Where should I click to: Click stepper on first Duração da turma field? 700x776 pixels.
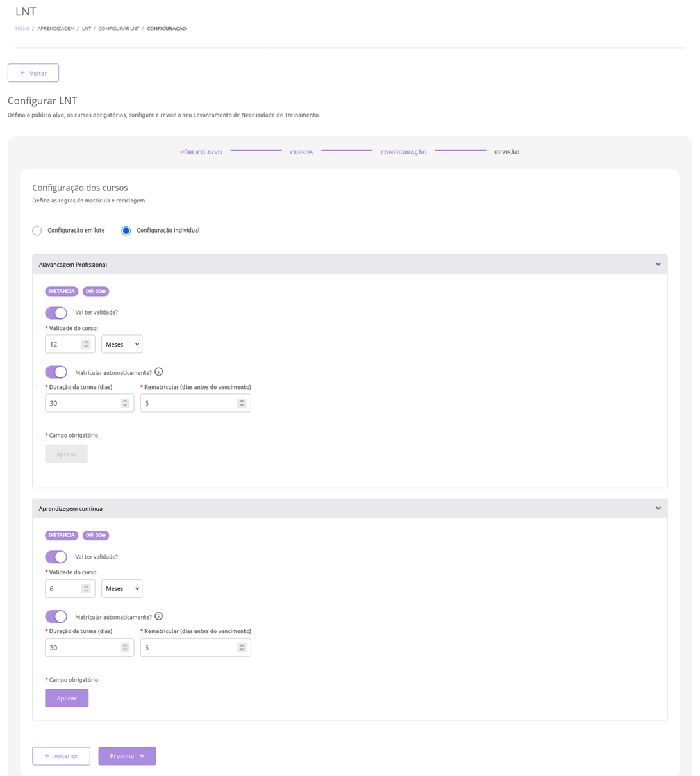[x=125, y=403]
